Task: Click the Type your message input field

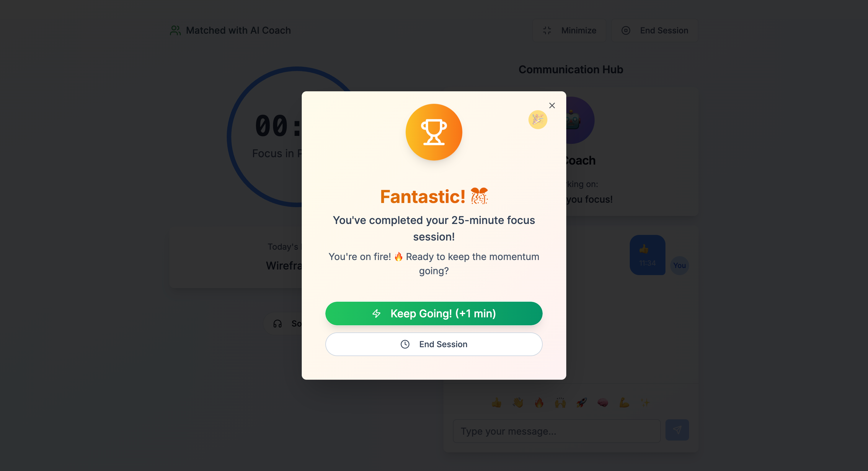Action: pyautogui.click(x=556, y=431)
